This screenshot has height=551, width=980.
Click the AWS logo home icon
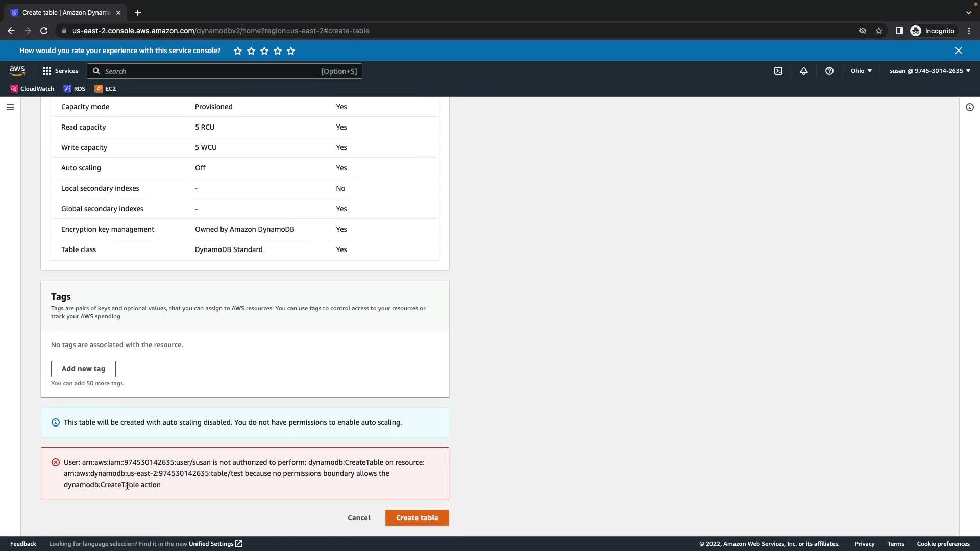17,71
